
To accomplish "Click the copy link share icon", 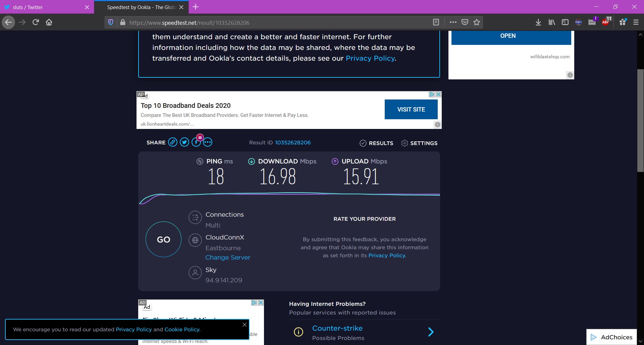I will (172, 142).
